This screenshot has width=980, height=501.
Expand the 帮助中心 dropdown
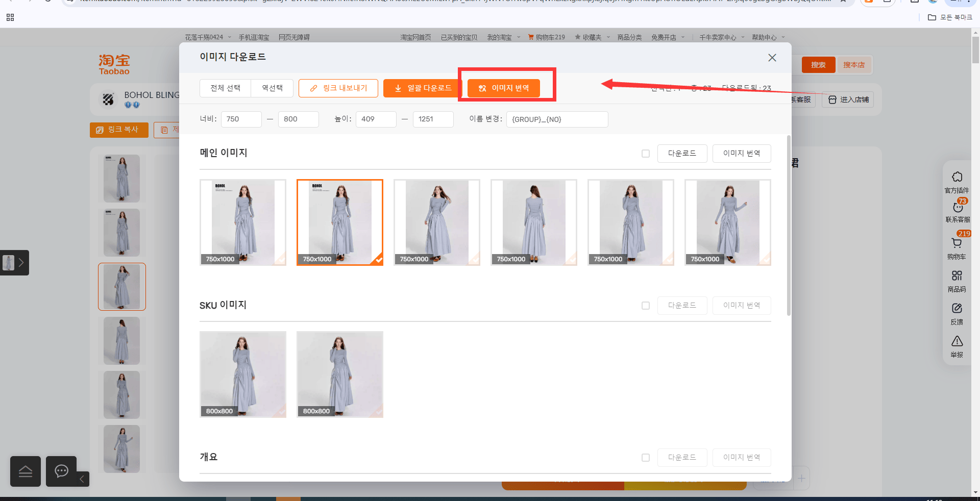coord(768,37)
